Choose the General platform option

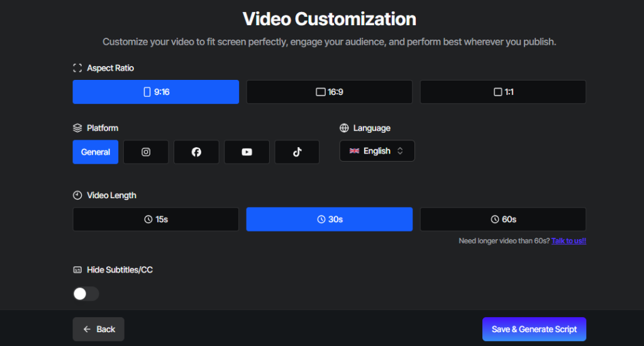pyautogui.click(x=96, y=152)
